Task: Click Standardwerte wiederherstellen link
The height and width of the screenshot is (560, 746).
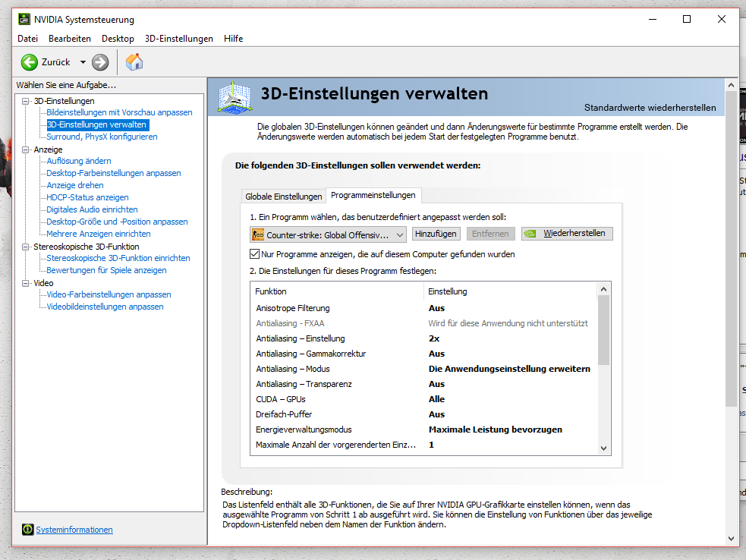Action: [650, 108]
